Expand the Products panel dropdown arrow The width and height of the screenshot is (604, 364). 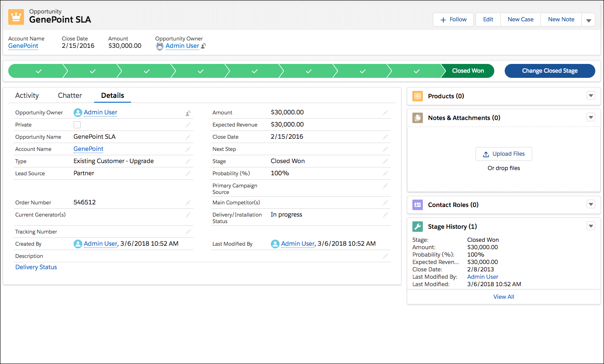[x=591, y=96]
